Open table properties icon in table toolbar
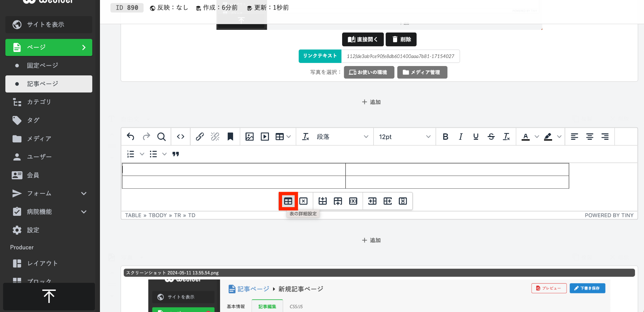 click(x=288, y=201)
